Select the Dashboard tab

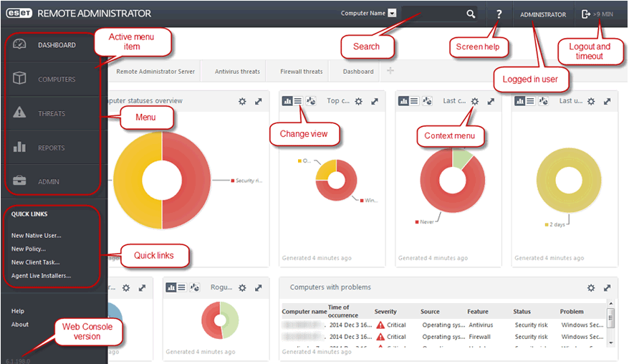(358, 72)
